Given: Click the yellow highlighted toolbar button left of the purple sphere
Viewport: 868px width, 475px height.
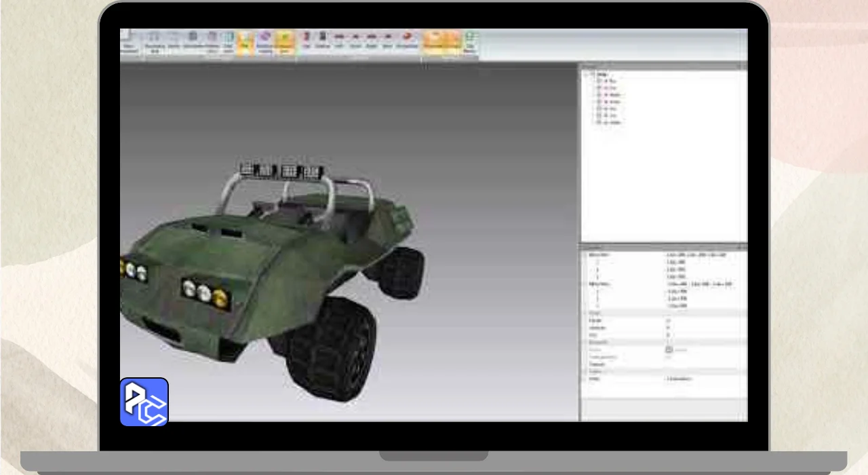Looking at the screenshot, I should tap(246, 42).
